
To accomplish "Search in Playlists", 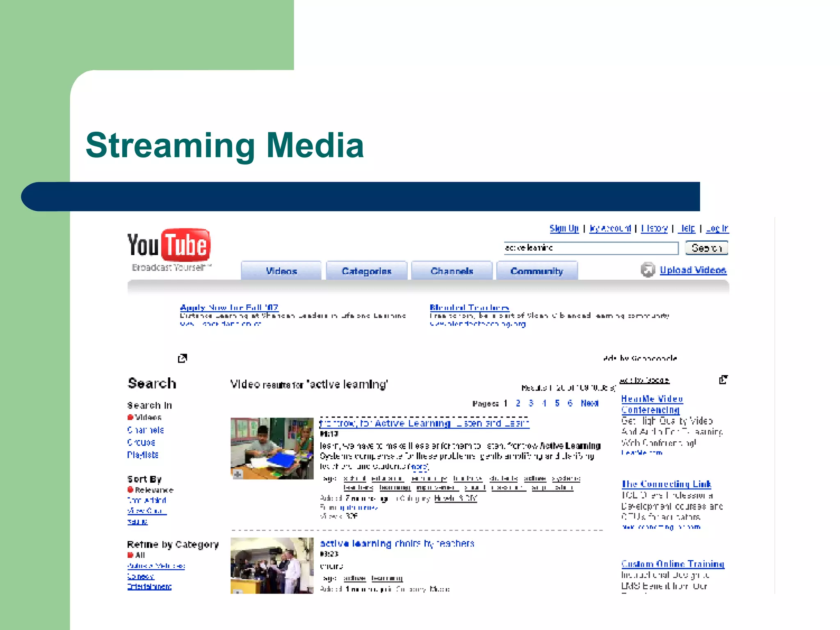I will 143,454.
